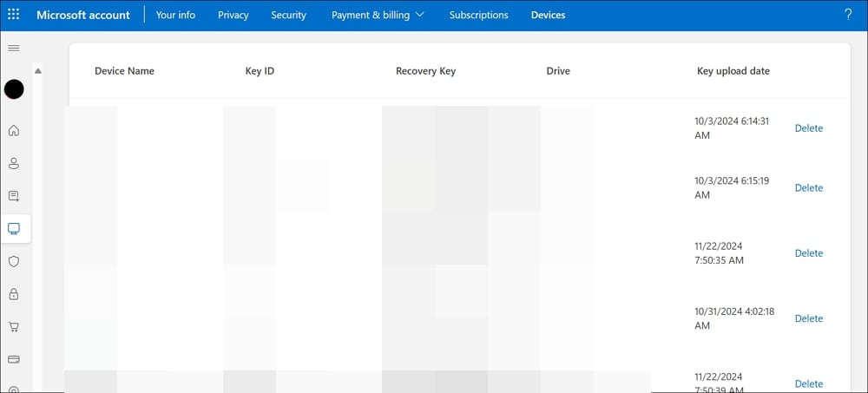Open the app launcher waffle icon

pos(14,15)
